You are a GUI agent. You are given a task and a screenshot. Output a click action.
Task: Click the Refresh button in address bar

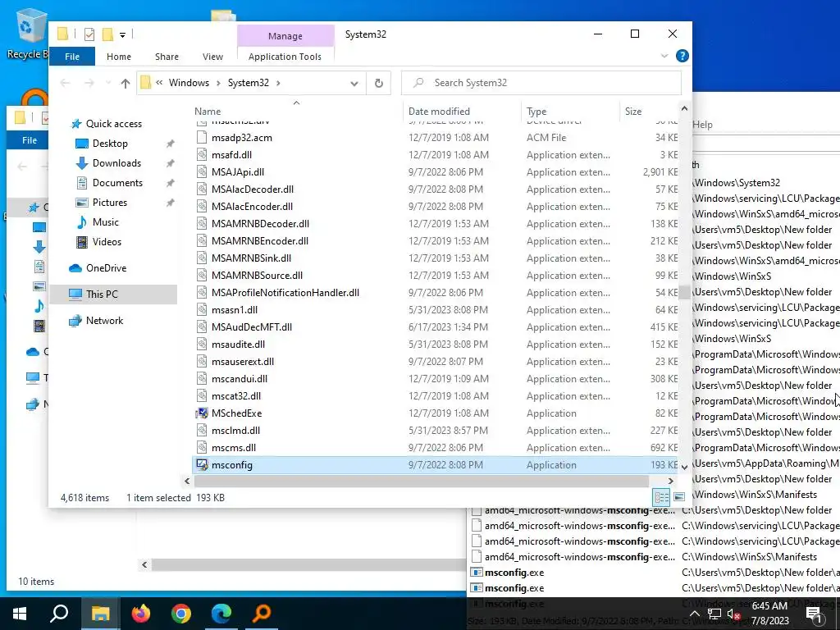379,83
